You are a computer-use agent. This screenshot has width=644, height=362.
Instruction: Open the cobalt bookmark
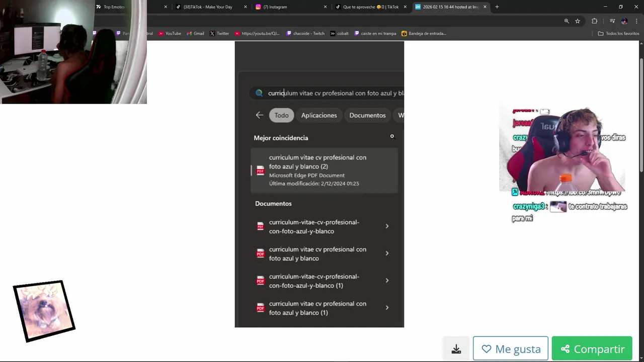[x=340, y=34]
